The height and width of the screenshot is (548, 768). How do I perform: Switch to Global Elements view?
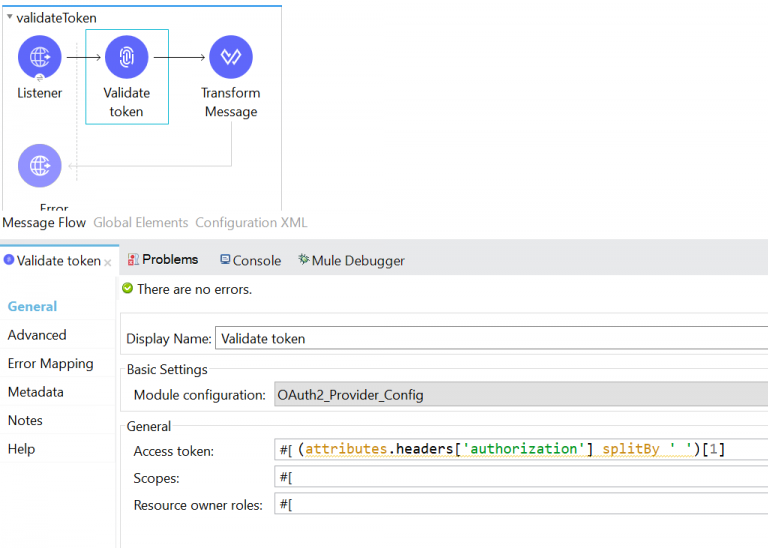(140, 223)
